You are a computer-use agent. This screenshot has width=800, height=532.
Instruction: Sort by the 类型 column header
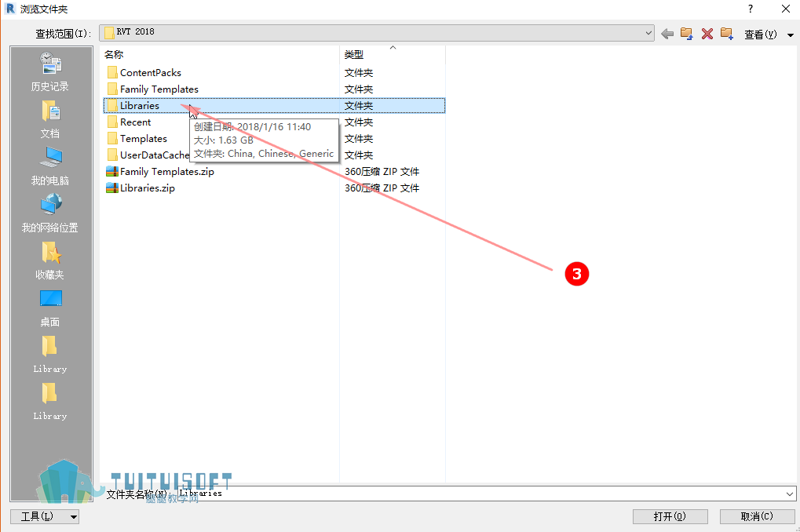pos(393,55)
